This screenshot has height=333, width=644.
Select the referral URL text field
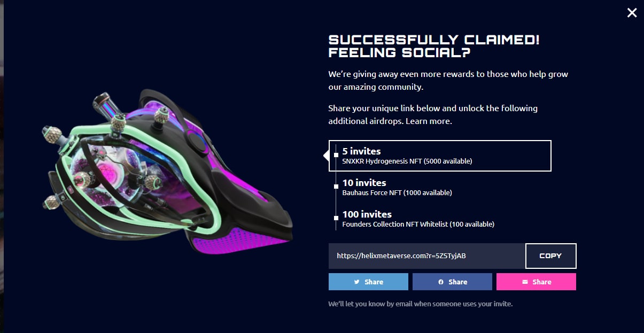[x=427, y=255]
